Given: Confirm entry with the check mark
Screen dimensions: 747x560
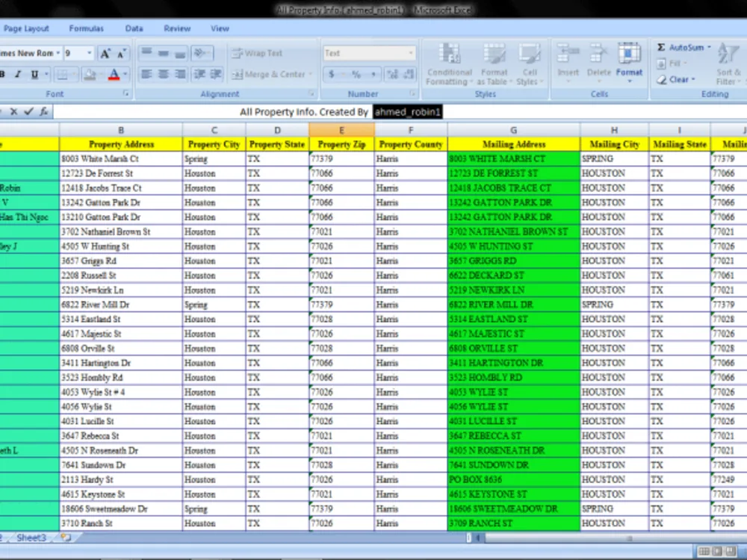Looking at the screenshot, I should tap(28, 111).
